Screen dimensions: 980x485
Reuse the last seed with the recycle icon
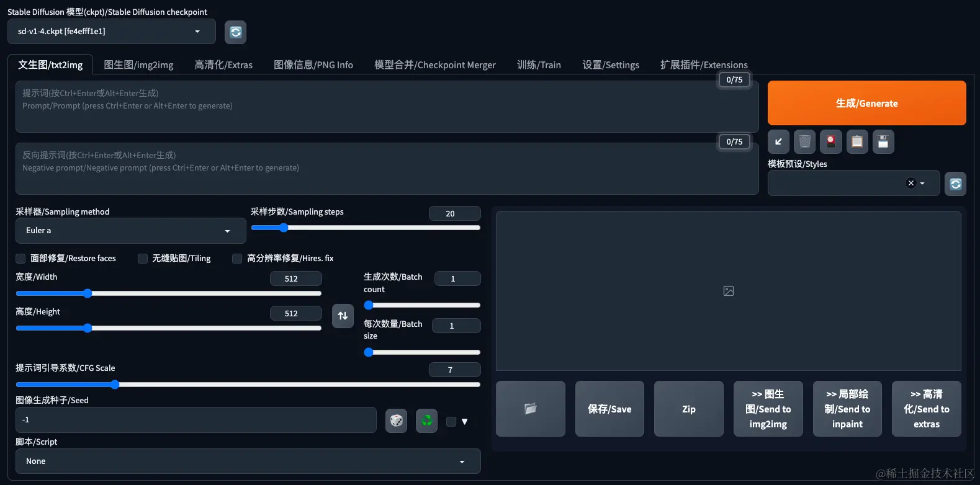click(x=426, y=421)
